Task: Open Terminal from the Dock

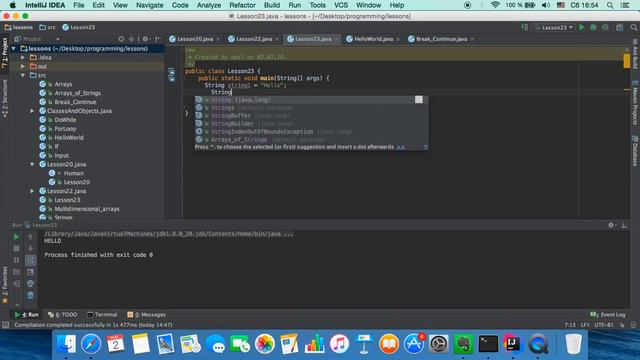Action: tap(488, 343)
